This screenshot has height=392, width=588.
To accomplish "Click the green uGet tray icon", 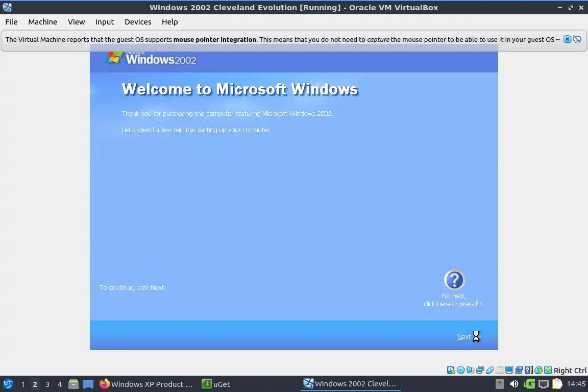I will (529, 384).
